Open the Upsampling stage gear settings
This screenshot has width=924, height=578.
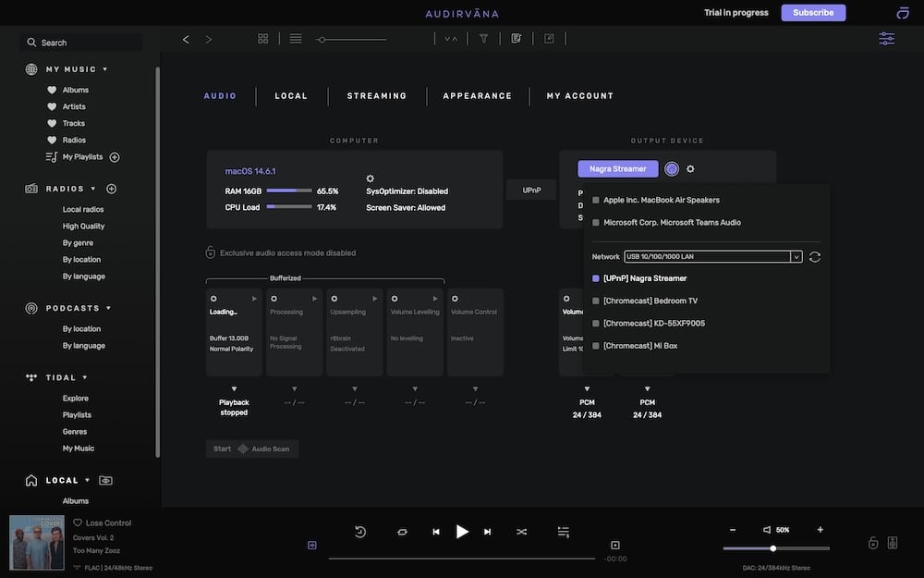point(334,299)
